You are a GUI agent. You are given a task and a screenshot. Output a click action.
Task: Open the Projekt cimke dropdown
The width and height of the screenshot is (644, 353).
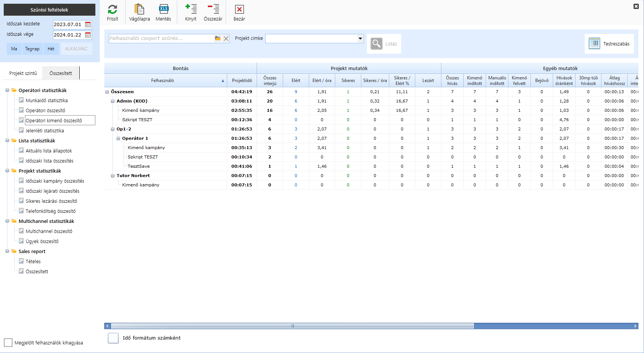point(360,38)
